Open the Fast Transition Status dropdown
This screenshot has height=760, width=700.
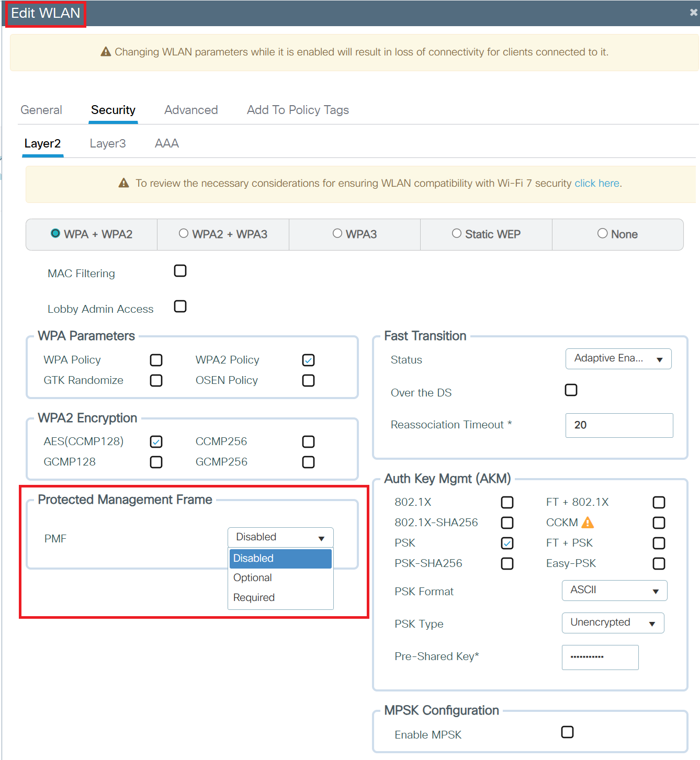click(x=618, y=359)
